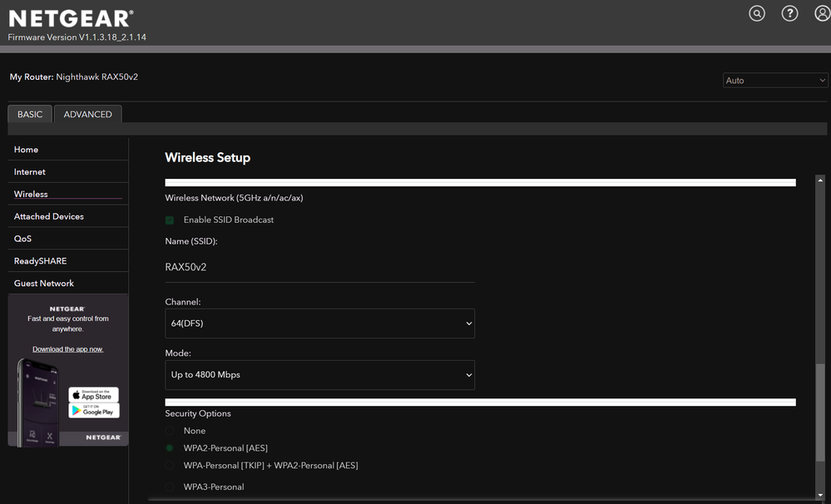Screen dimensions: 831x504
Task: Choose WPA3-Personal security option
Action: click(x=170, y=487)
